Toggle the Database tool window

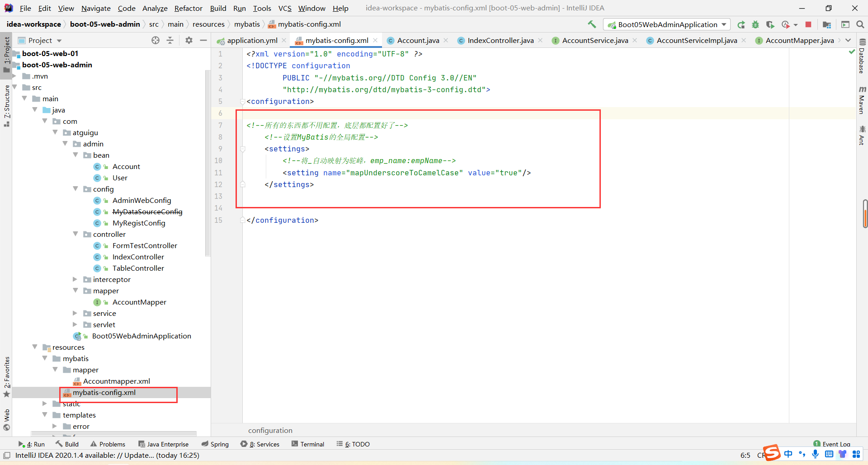862,57
